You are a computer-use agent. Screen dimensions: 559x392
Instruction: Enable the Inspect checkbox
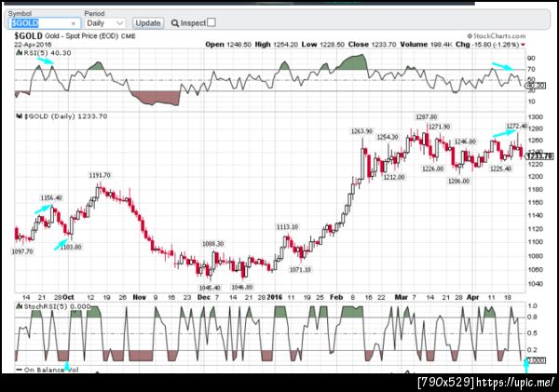pos(211,22)
